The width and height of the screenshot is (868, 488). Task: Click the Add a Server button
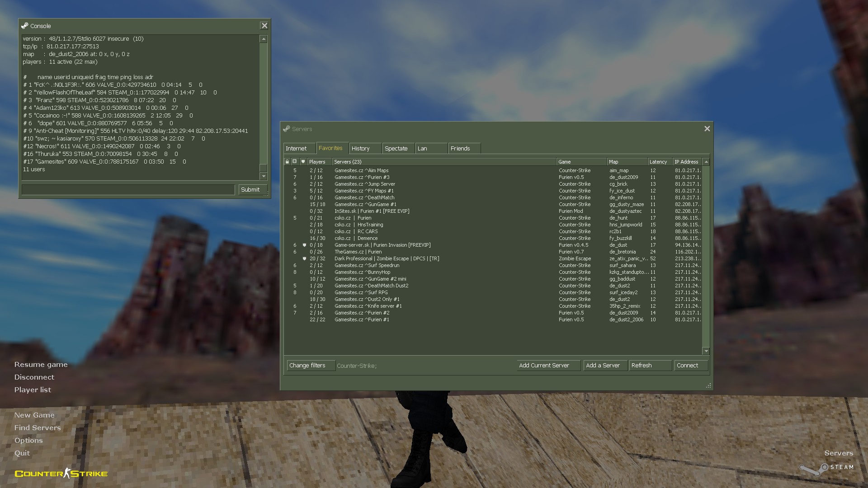pyautogui.click(x=605, y=365)
